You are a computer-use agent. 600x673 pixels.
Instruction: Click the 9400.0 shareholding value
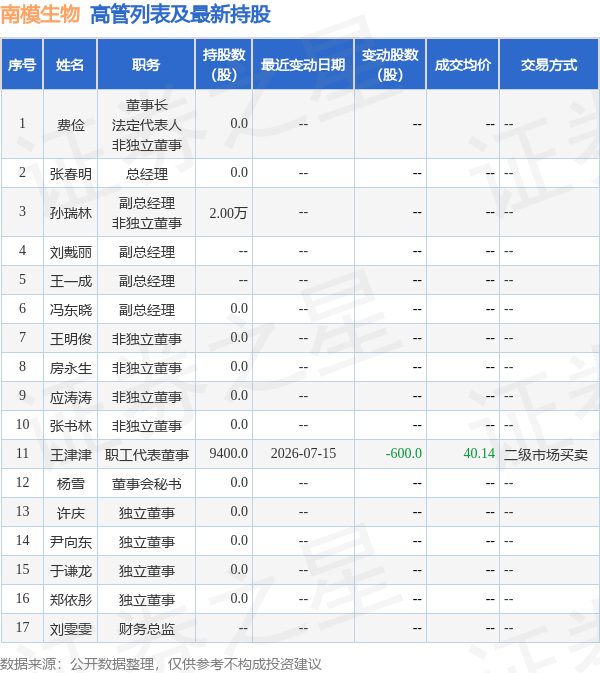[228, 454]
